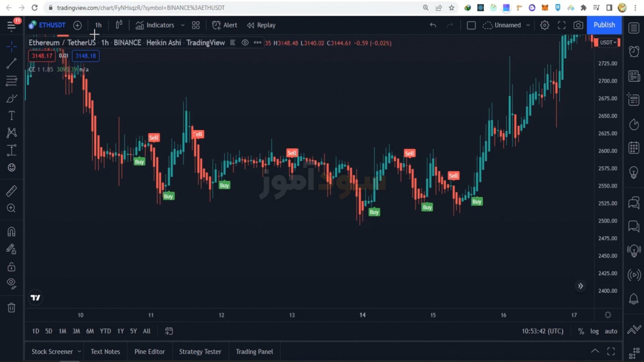Select the YTD date range
The width and height of the screenshot is (644, 362).
105,331
